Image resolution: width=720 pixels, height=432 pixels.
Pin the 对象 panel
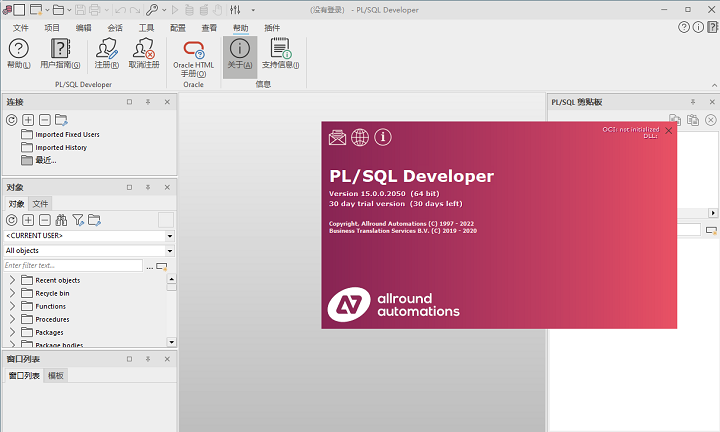pyautogui.click(x=148, y=187)
